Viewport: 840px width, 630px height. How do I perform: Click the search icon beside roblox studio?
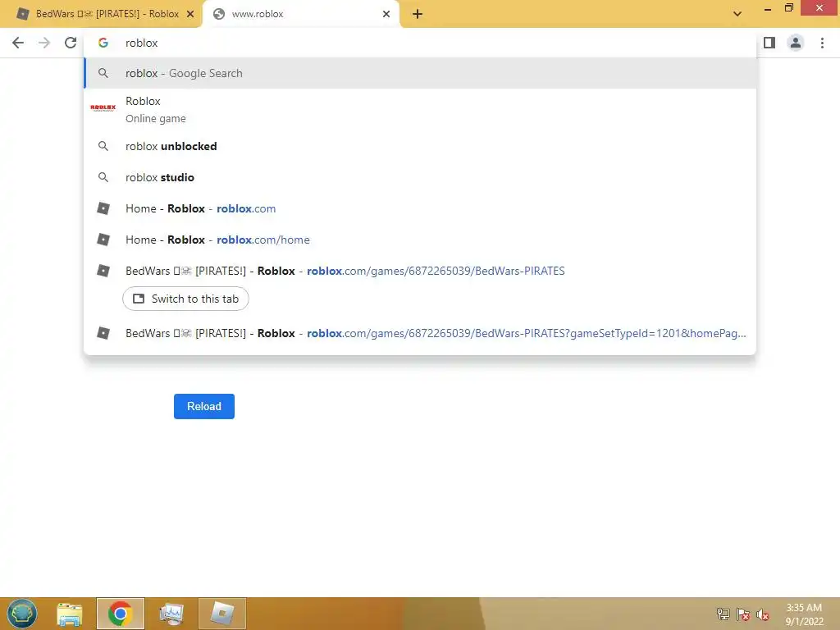pyautogui.click(x=103, y=177)
